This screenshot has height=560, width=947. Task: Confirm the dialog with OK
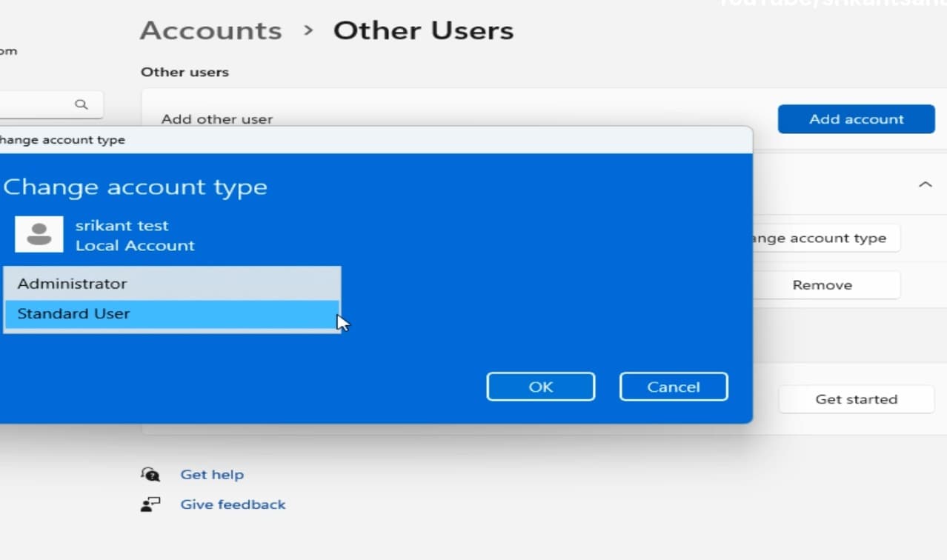tap(540, 387)
